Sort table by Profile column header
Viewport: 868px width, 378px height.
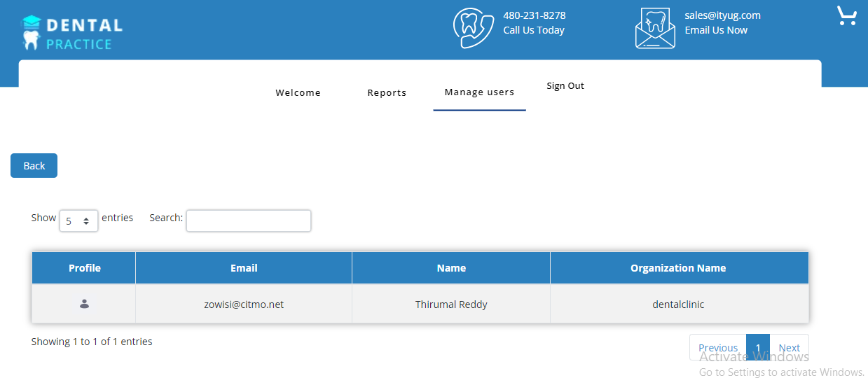(x=84, y=268)
